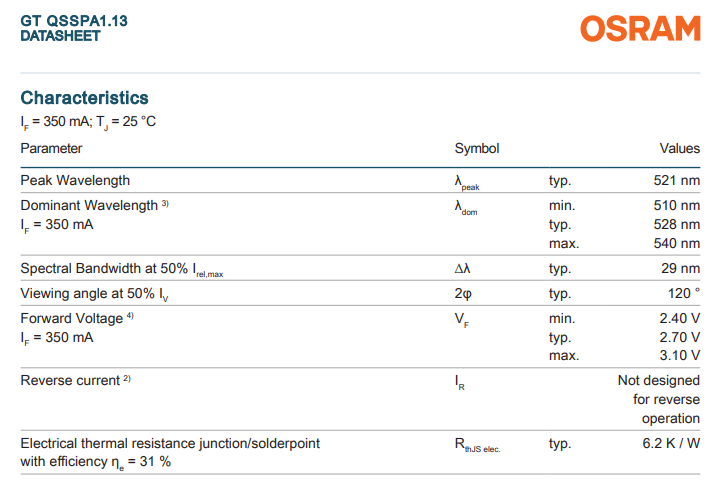Viewport: 719px width, 490px height.
Task: Click the Symbol column header
Action: [x=476, y=149]
